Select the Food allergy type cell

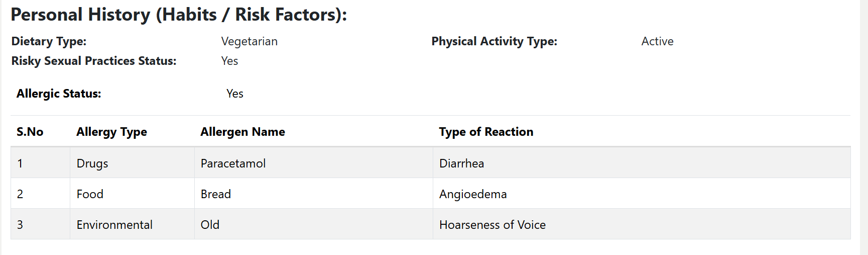point(90,194)
